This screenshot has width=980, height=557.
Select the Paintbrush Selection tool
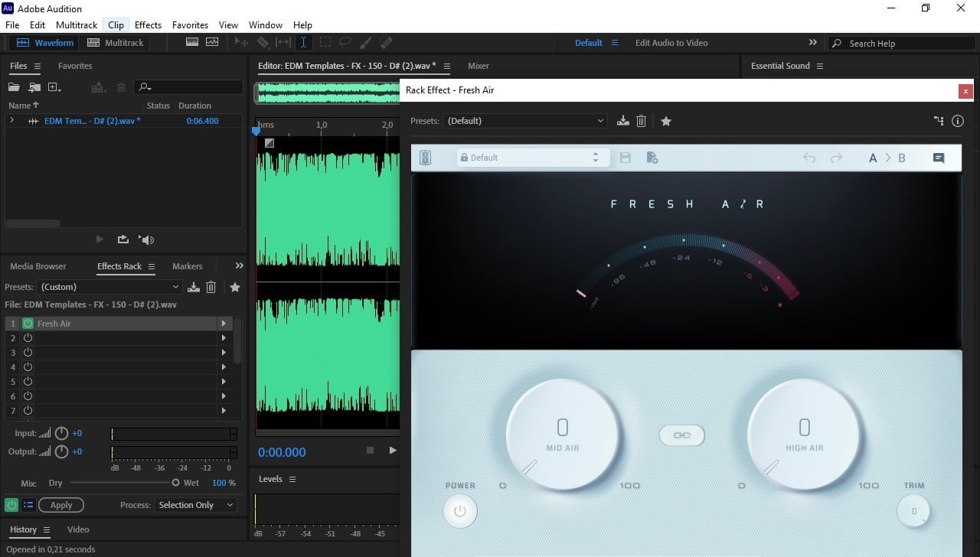(x=366, y=43)
